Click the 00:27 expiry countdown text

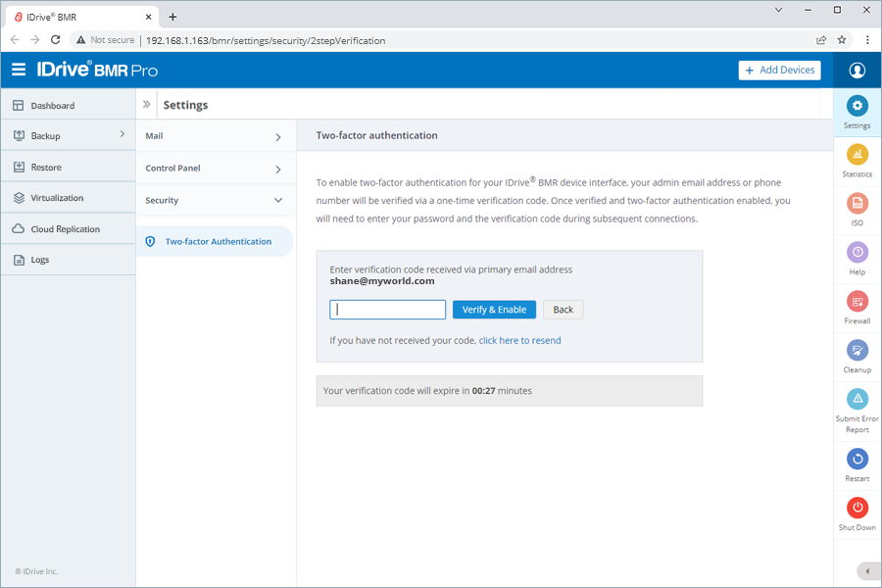point(483,390)
